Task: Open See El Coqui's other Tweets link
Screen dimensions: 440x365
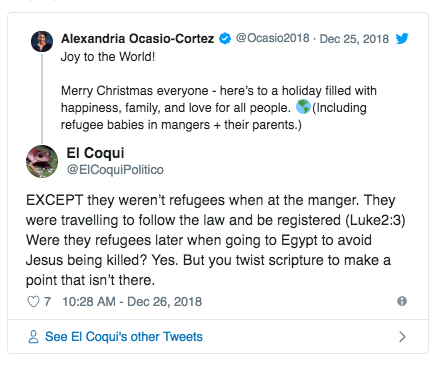Action: [124, 337]
